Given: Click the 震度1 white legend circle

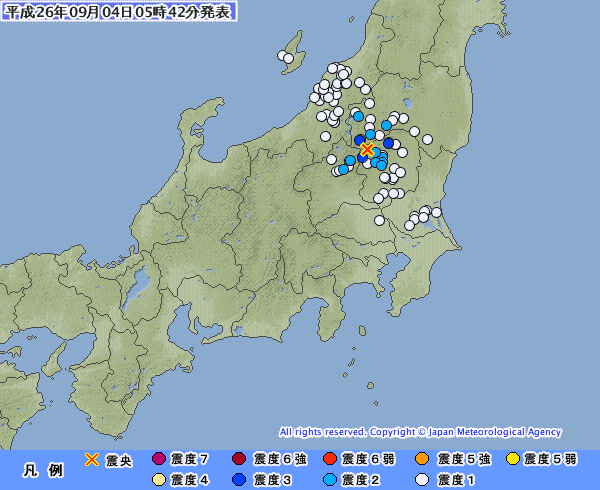Looking at the screenshot, I should (x=422, y=480).
